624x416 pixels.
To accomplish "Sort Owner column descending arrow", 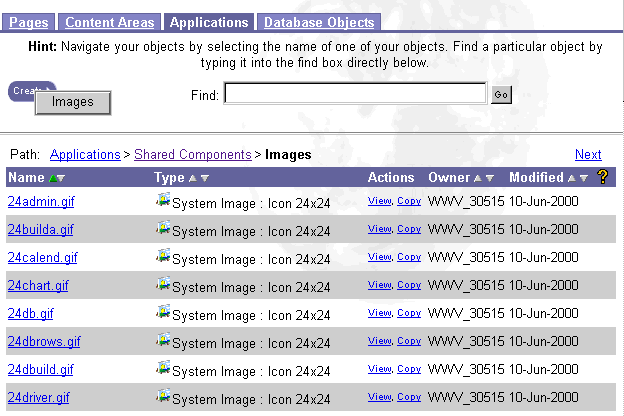I will point(490,178).
